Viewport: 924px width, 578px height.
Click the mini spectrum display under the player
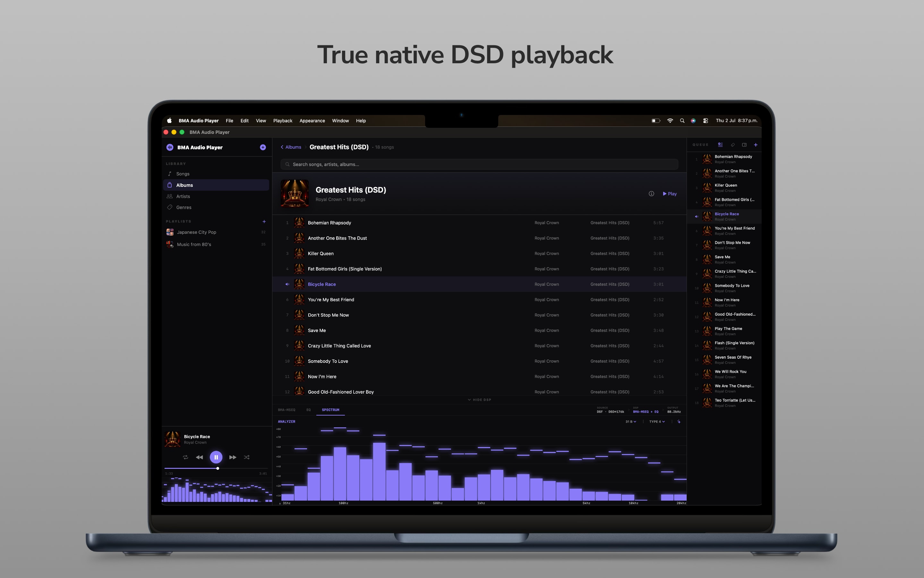[x=217, y=489]
